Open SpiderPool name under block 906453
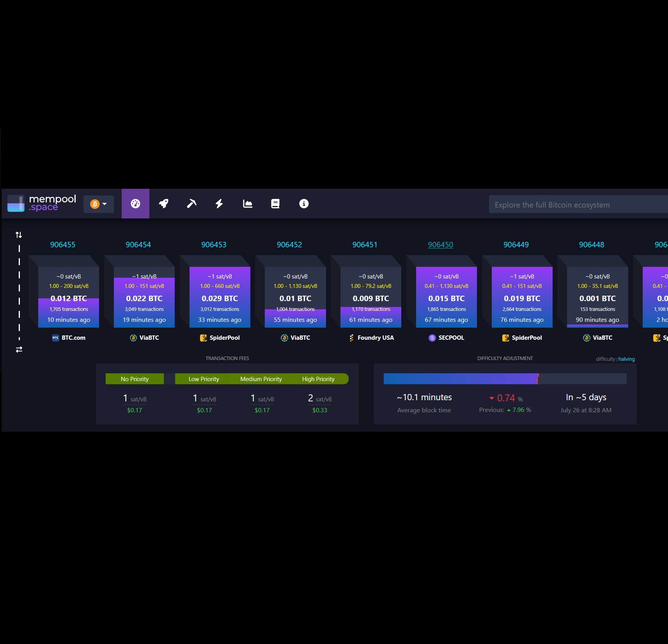The height and width of the screenshot is (644, 668). [225, 338]
